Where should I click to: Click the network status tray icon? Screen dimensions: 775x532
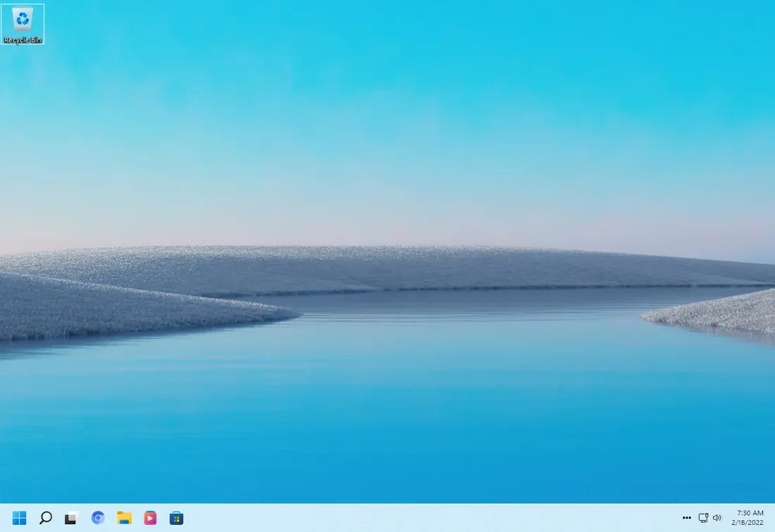coord(703,518)
